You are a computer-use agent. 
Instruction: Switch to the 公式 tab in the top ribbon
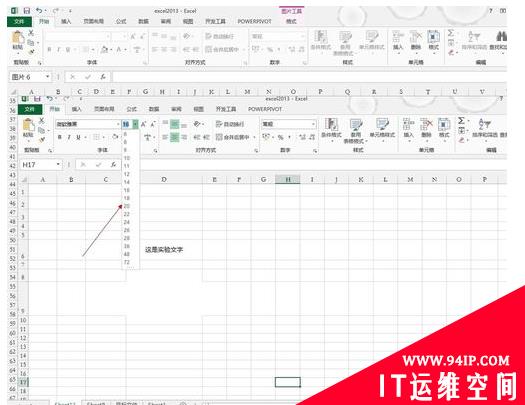click(x=121, y=21)
